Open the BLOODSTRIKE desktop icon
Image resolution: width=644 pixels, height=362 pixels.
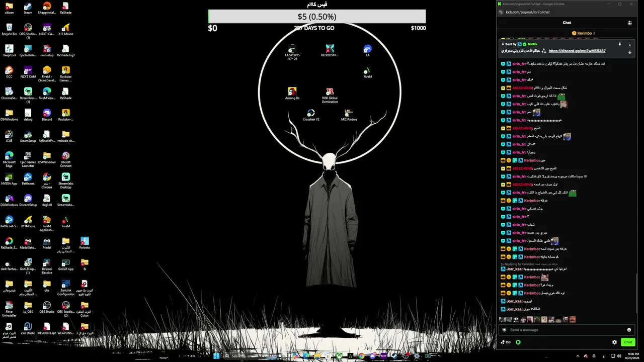coord(330,51)
